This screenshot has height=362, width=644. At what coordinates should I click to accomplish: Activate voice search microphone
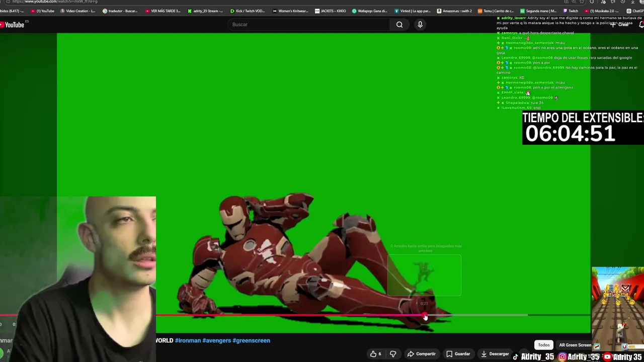tap(420, 25)
